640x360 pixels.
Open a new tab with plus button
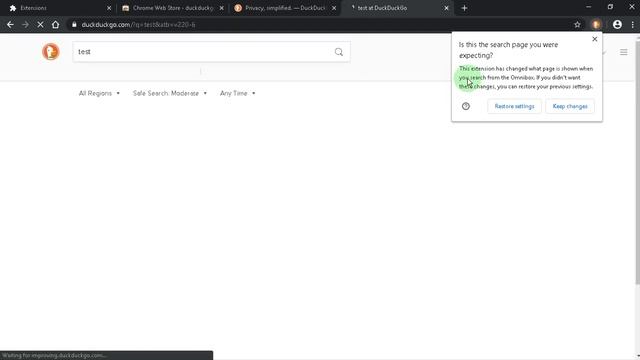click(464, 8)
